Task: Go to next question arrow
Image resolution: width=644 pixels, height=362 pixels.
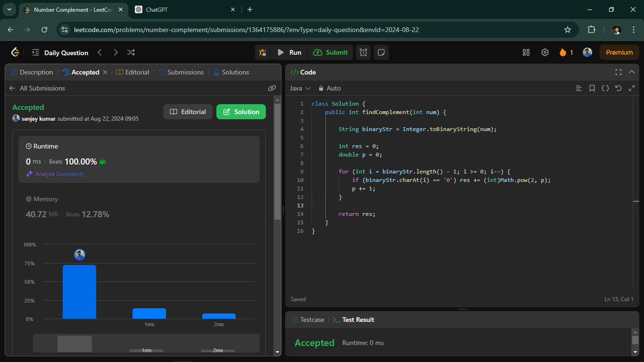Action: [x=115, y=53]
